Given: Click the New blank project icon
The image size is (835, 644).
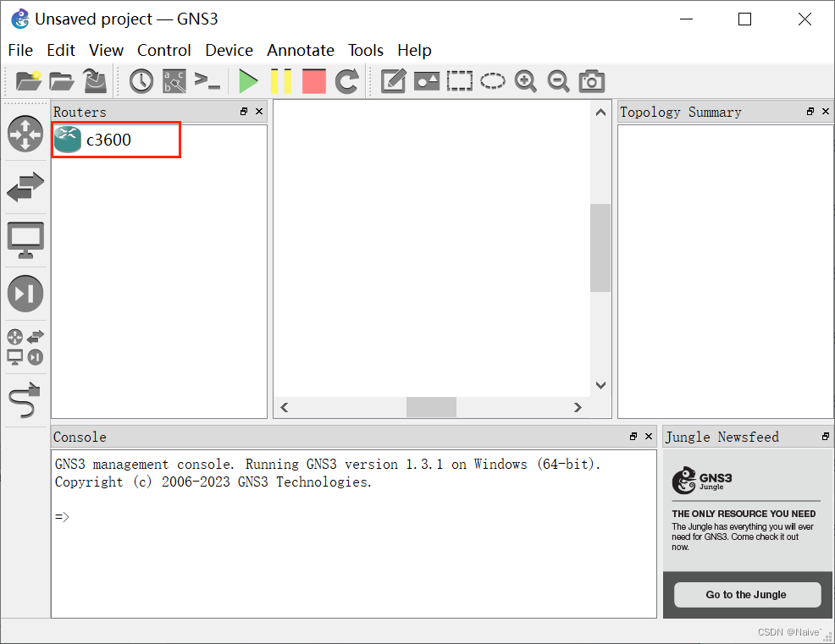Looking at the screenshot, I should click(x=28, y=81).
